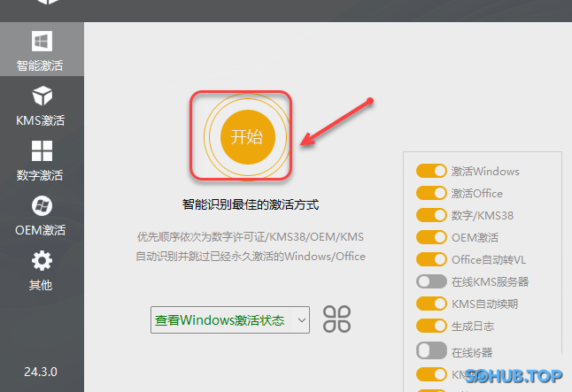The image size is (572, 392).
Task: Click the 智能识别最佳的激活方式 heading
Action: (x=251, y=204)
